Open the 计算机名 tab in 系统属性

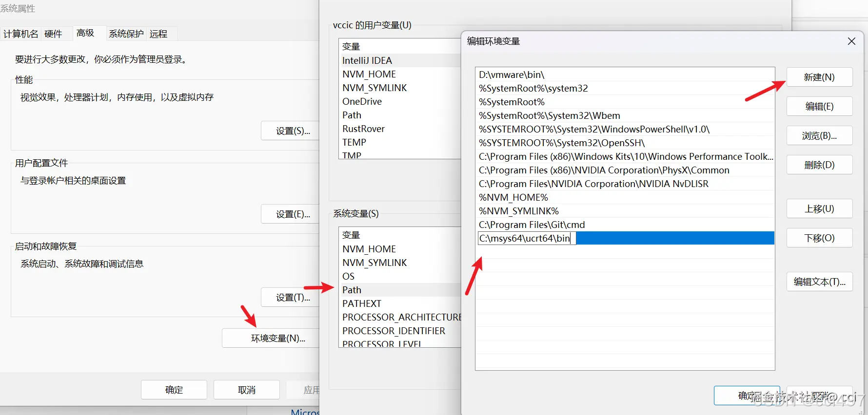point(20,34)
